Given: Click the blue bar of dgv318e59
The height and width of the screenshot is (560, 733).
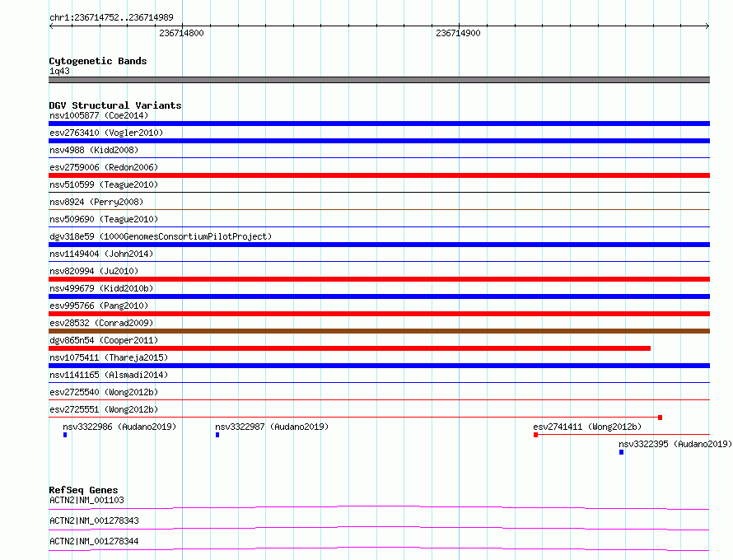Looking at the screenshot, I should (x=379, y=245).
